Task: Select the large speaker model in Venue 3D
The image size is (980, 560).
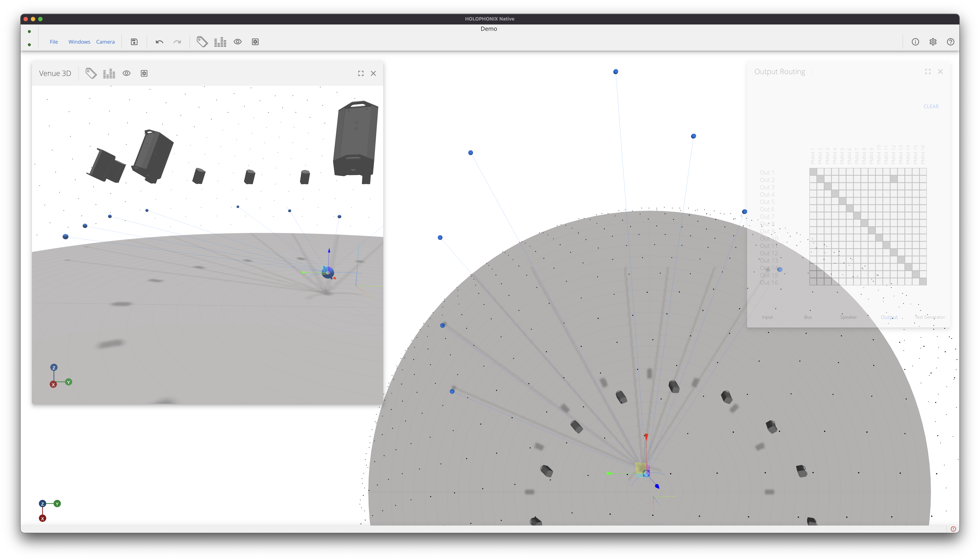Action: tap(356, 143)
